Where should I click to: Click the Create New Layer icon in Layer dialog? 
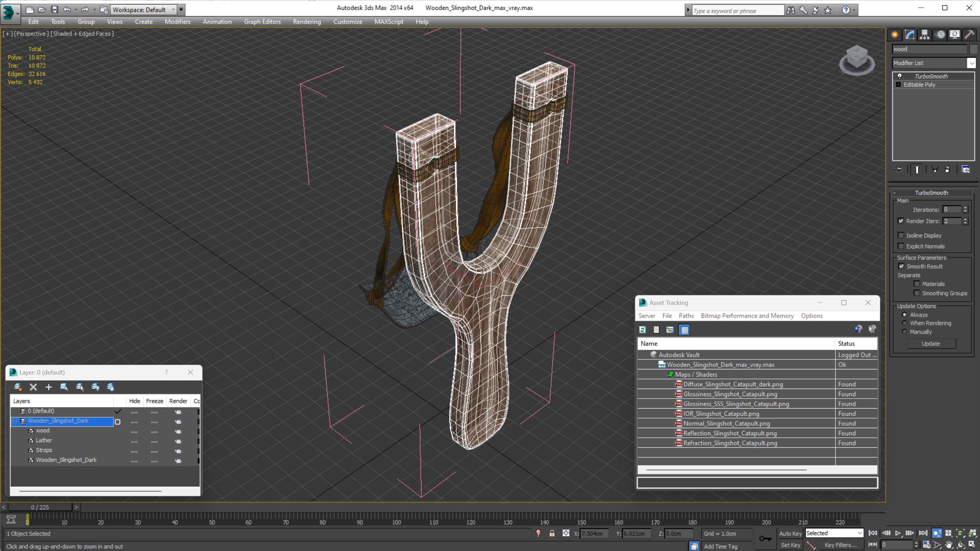[18, 387]
